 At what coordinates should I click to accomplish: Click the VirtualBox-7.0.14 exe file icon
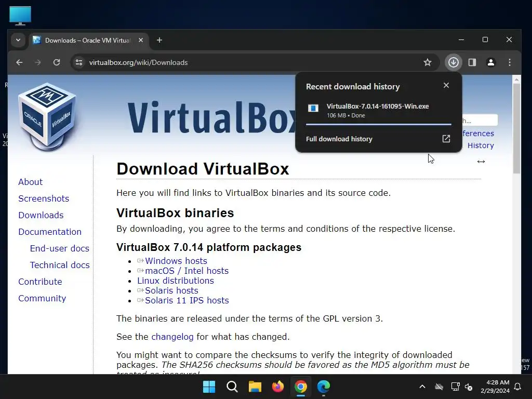point(313,108)
